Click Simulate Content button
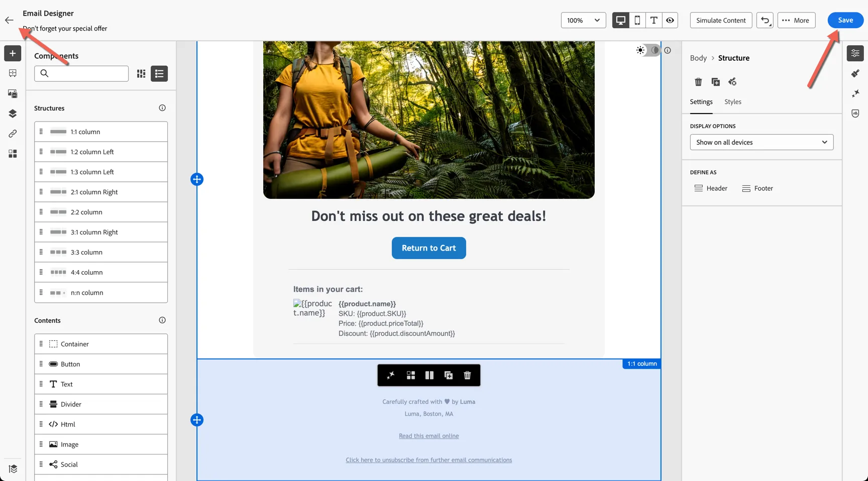868x481 pixels. pos(721,20)
